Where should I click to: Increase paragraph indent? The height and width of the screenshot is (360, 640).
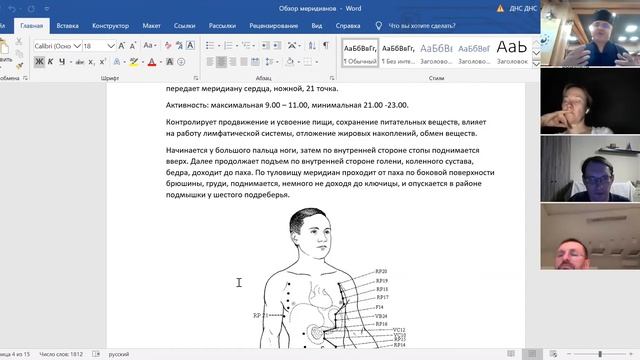[x=277, y=45]
